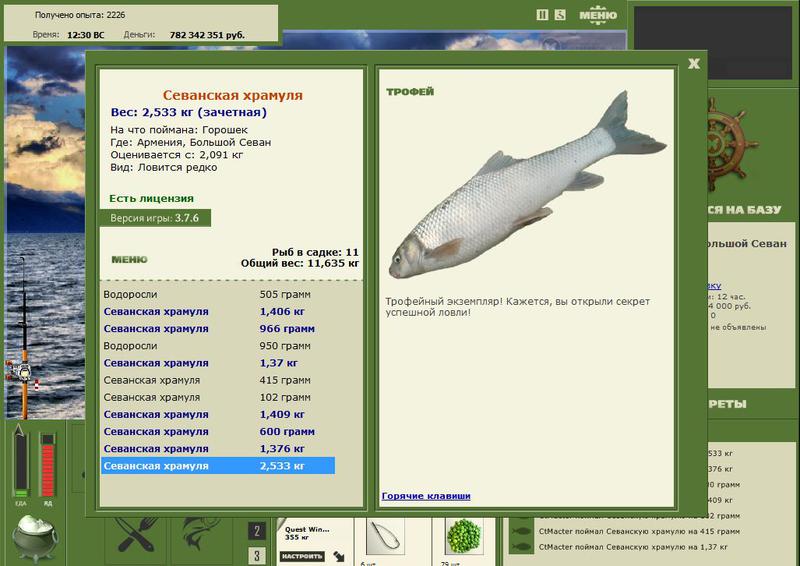Switch to rod slot 3
The height and width of the screenshot is (566, 800).
[x=257, y=556]
